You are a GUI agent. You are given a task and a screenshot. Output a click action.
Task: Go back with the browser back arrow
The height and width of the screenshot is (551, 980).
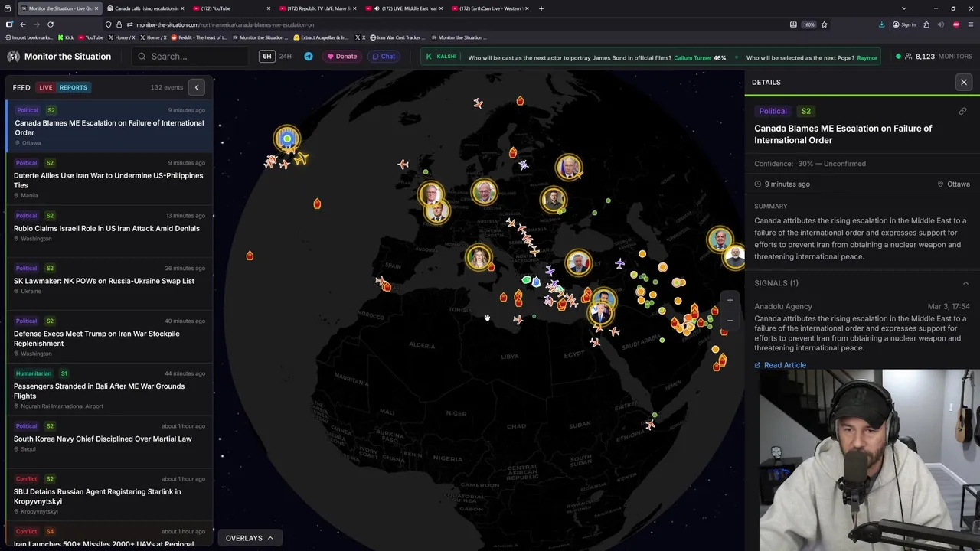(23, 24)
